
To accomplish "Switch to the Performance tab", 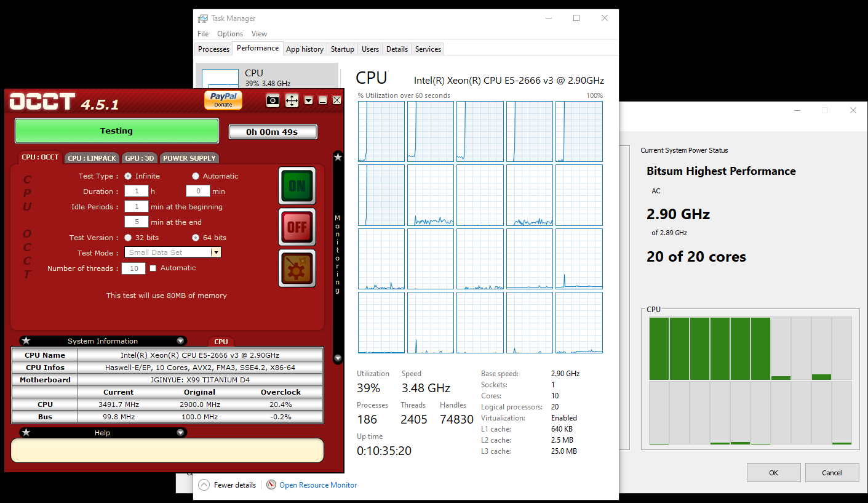I will pos(258,48).
